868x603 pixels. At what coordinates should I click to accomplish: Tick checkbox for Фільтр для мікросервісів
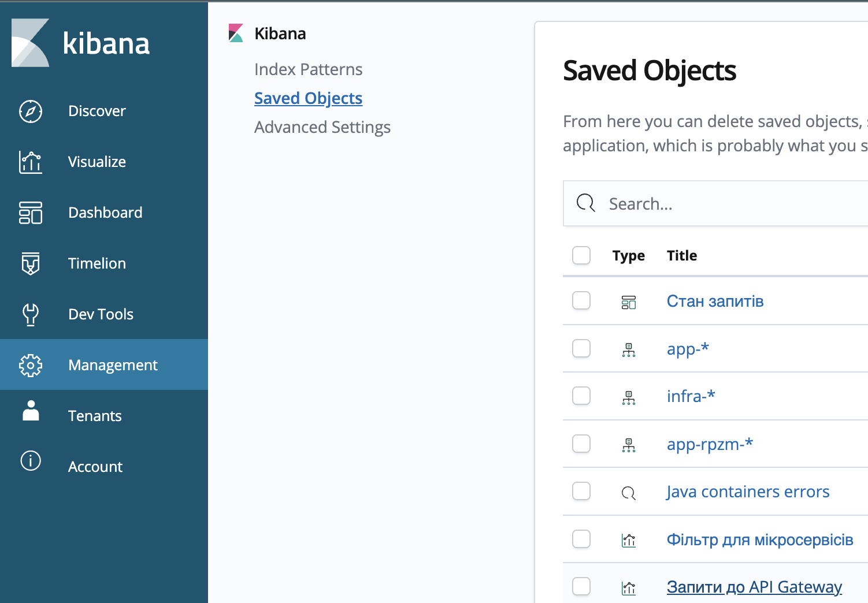[x=581, y=539]
